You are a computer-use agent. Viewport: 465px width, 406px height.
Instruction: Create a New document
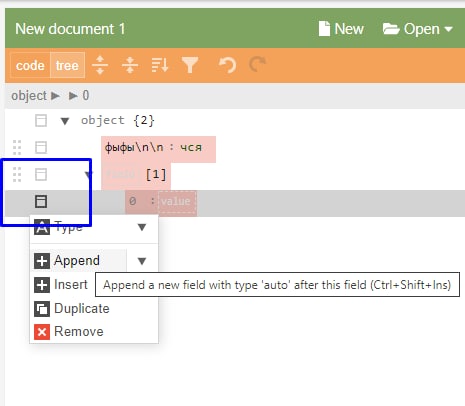pyautogui.click(x=341, y=29)
